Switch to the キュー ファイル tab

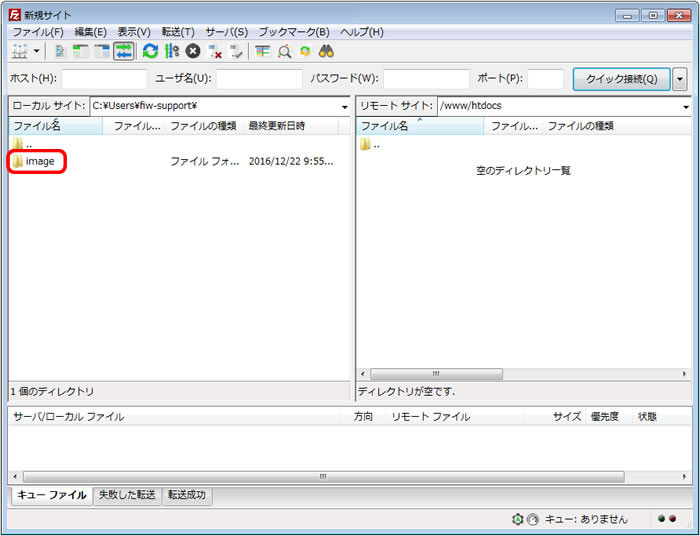click(x=52, y=495)
